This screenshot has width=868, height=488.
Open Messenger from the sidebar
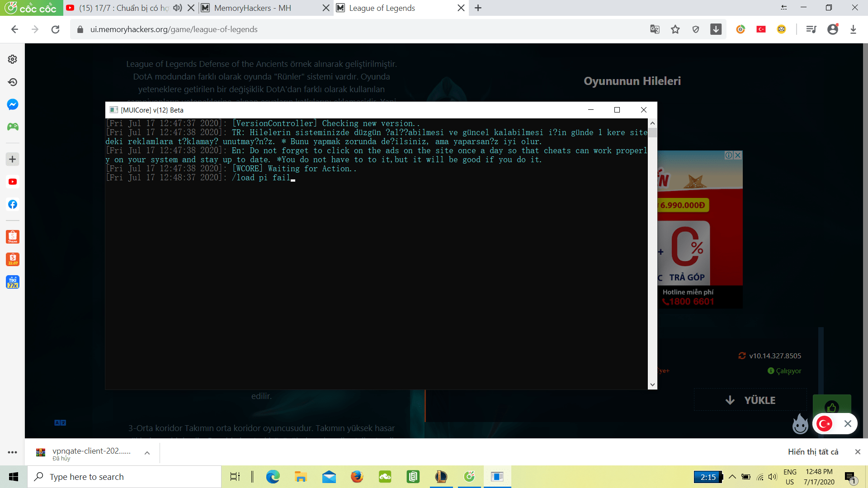[x=13, y=104]
